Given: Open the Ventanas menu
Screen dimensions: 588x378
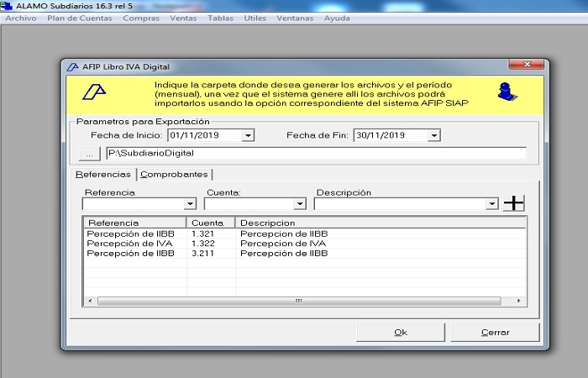Looking at the screenshot, I should click(x=295, y=18).
